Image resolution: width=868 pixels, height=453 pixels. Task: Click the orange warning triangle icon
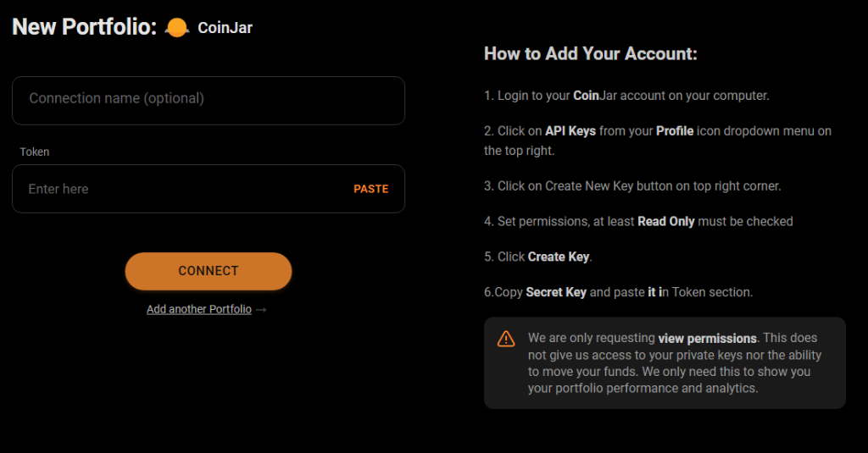click(x=506, y=339)
